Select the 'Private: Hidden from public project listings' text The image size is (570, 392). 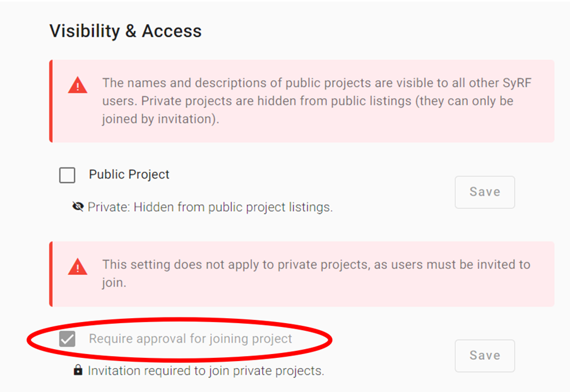[x=210, y=206]
